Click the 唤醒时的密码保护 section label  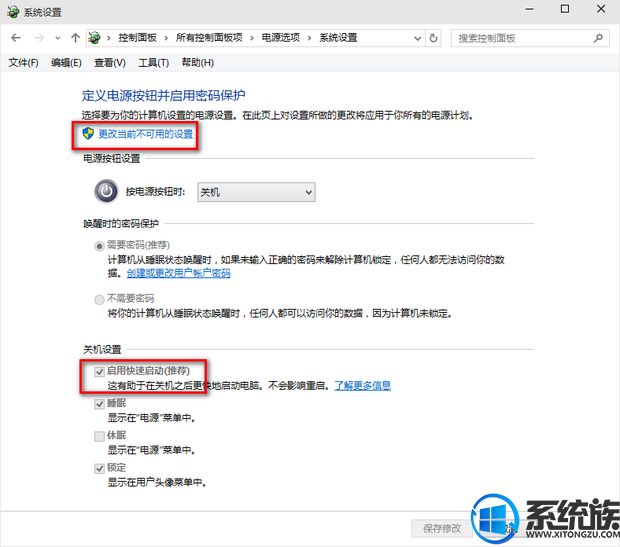pyautogui.click(x=121, y=223)
